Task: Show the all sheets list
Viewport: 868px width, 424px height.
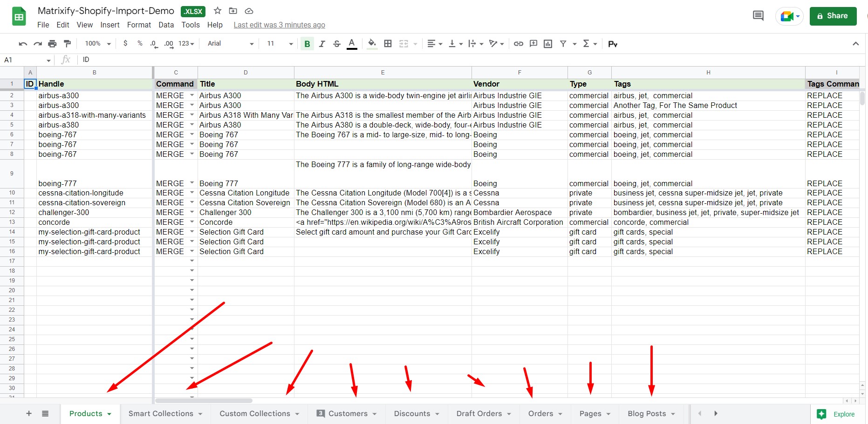Action: pos(45,413)
